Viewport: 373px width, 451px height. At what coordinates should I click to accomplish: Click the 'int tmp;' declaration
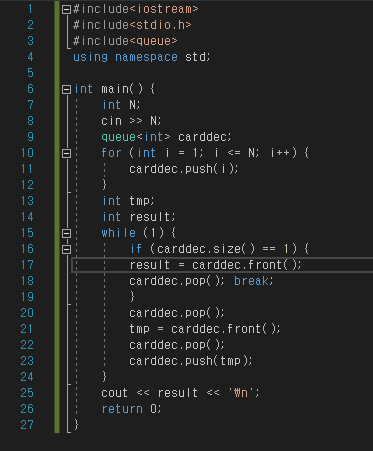coord(128,201)
